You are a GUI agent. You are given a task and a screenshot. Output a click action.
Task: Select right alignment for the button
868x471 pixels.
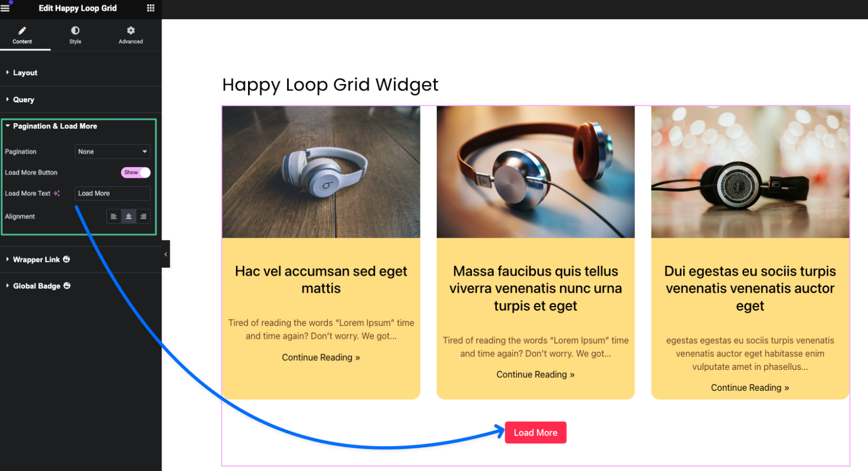coord(143,216)
